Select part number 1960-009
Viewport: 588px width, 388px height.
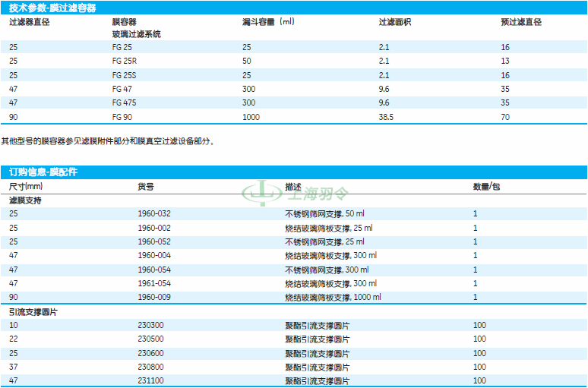coord(154,297)
